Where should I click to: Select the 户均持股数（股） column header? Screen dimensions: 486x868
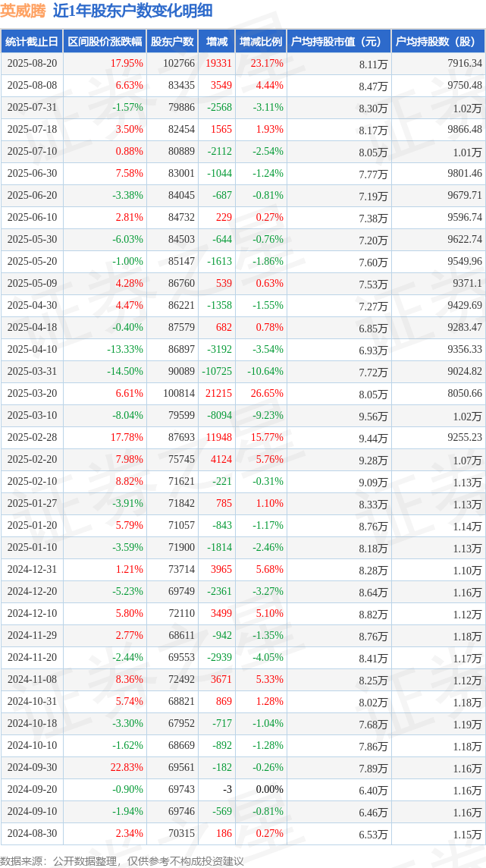click(x=438, y=42)
